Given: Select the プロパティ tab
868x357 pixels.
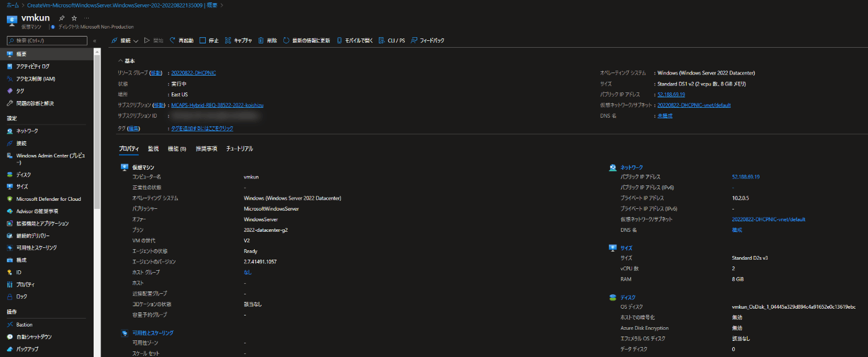Looking at the screenshot, I should point(129,149).
